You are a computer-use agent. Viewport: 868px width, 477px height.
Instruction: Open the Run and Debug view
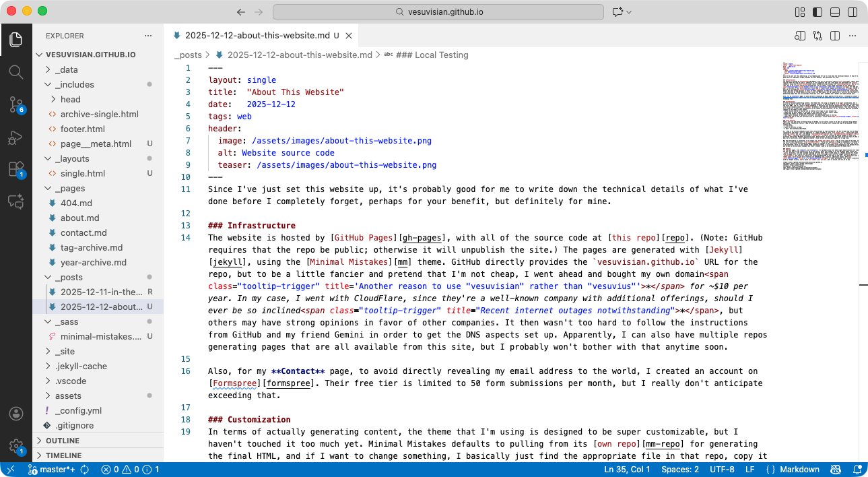[15, 137]
